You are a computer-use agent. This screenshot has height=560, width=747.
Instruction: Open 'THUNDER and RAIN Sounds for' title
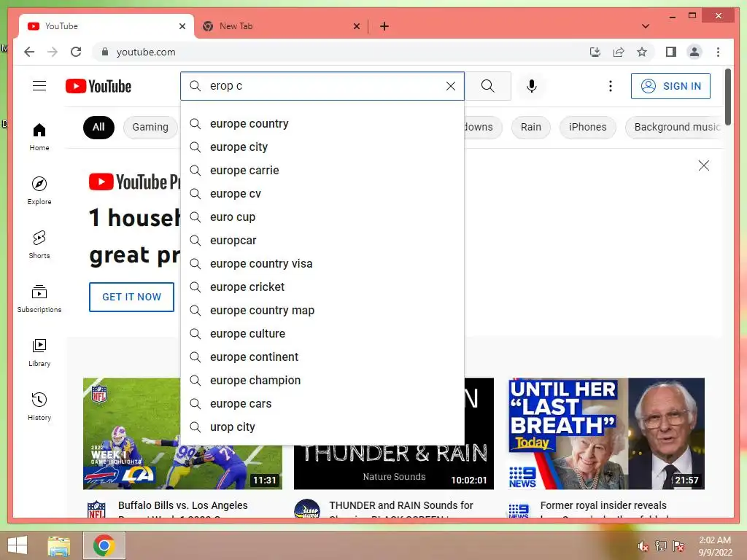pyautogui.click(x=400, y=505)
